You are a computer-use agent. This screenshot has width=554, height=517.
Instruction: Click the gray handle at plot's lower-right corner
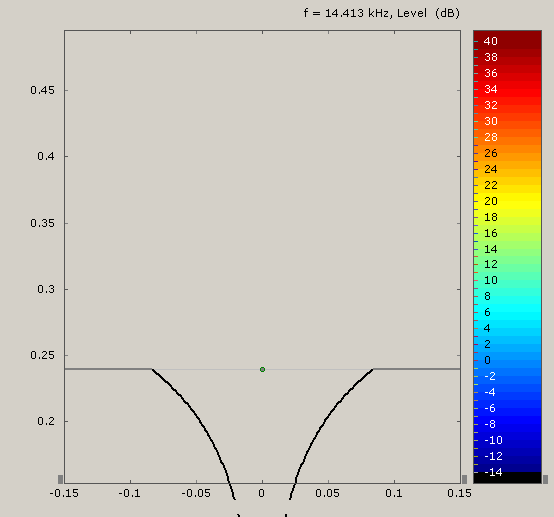click(x=465, y=479)
